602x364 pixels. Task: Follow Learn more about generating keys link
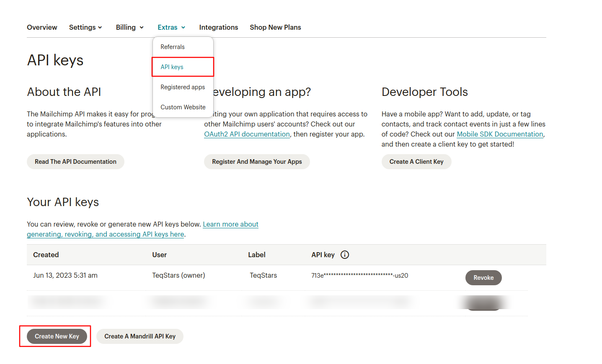[x=230, y=224]
